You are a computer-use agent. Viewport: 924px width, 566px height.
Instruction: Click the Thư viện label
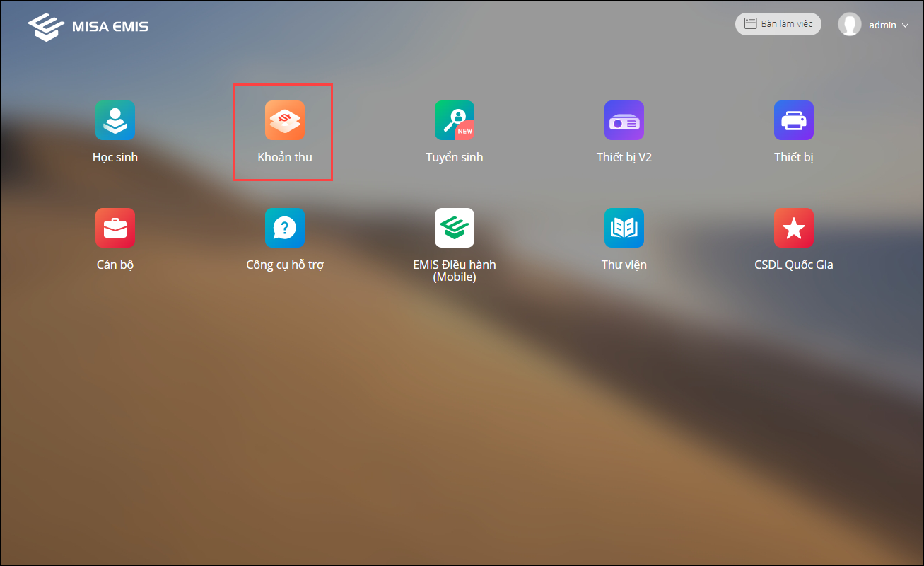pyautogui.click(x=624, y=265)
